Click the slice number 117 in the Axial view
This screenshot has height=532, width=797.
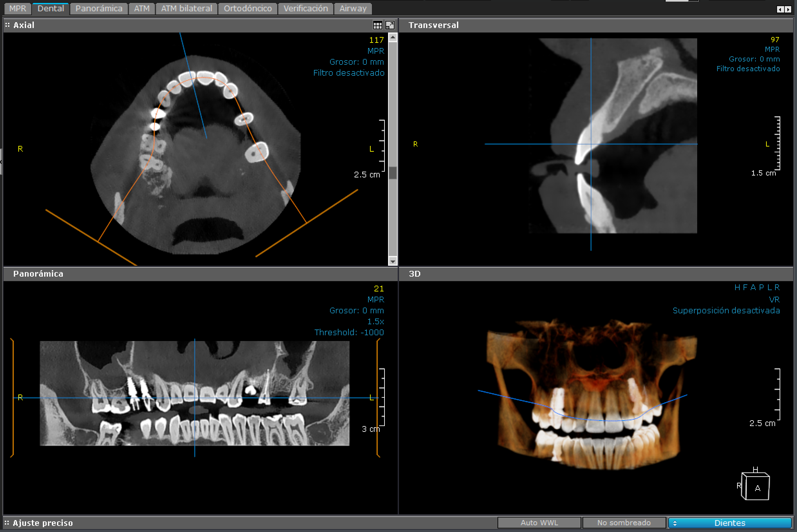pos(377,40)
